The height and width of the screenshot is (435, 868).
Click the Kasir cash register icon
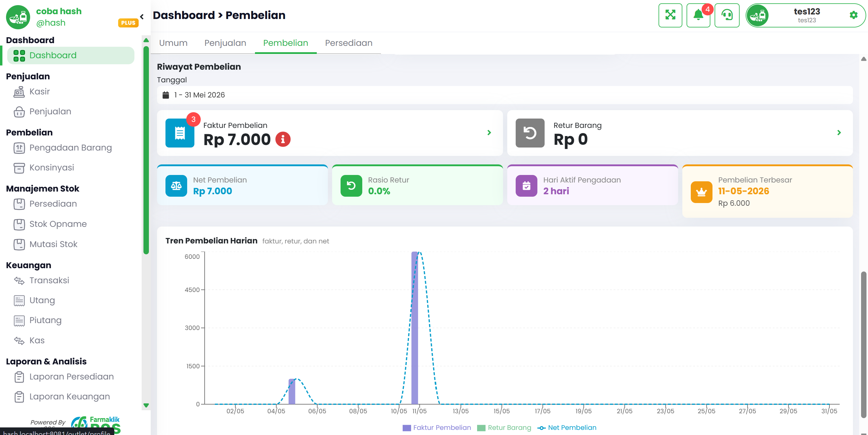tap(19, 92)
